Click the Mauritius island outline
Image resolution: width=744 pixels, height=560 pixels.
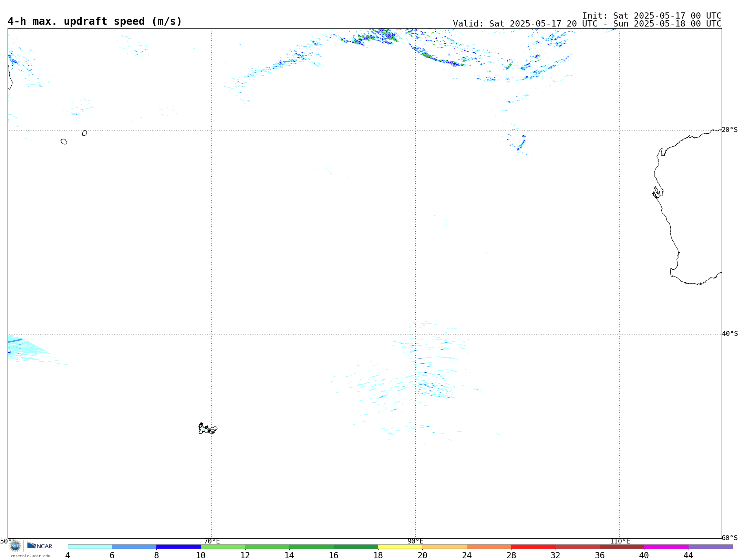coord(84,133)
